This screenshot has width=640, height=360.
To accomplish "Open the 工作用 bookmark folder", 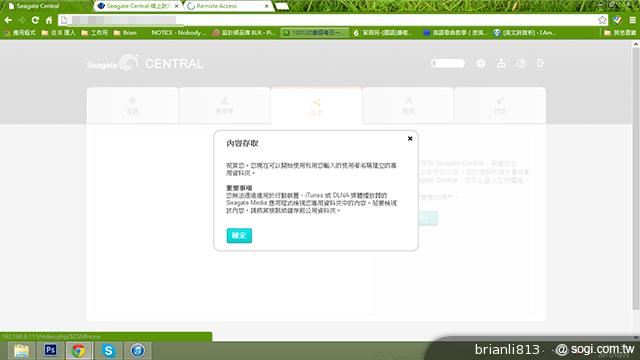I will click(x=94, y=33).
